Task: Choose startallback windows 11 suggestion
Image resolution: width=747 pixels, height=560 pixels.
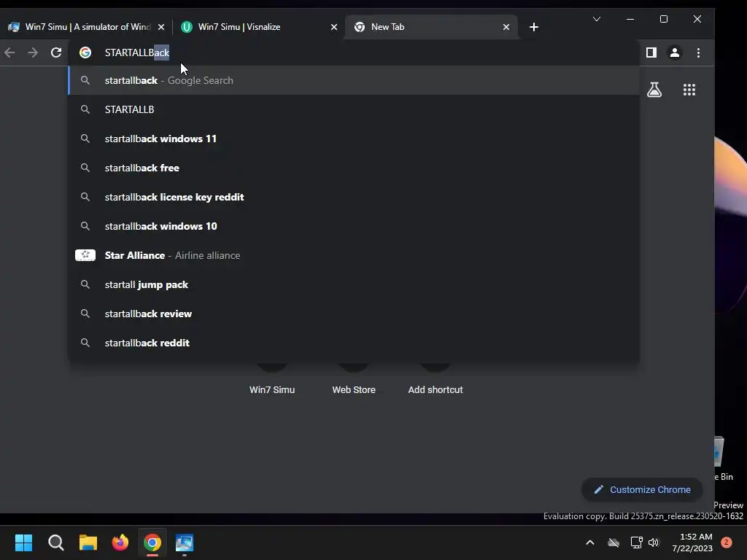Action: click(354, 139)
